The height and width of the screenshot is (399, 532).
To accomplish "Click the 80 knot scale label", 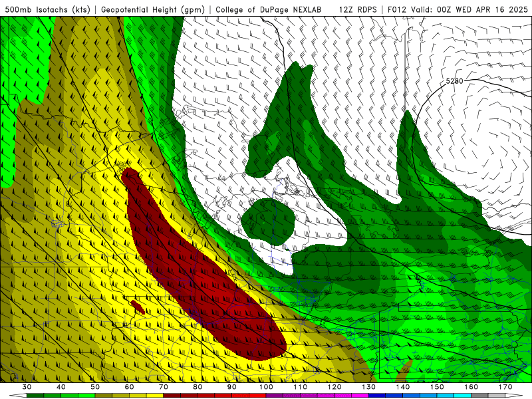I will [x=198, y=387].
